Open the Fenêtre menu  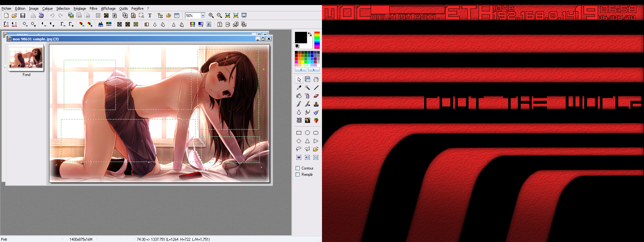point(137,9)
